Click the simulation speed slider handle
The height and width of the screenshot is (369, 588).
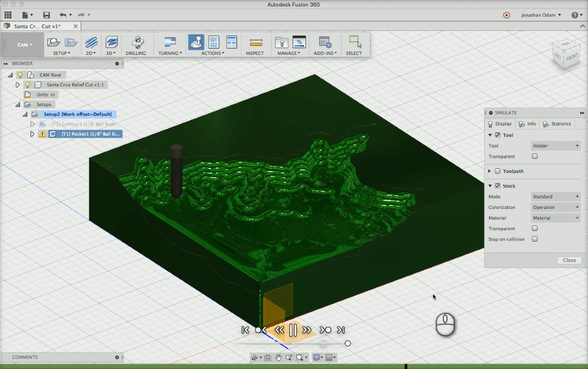(347, 343)
